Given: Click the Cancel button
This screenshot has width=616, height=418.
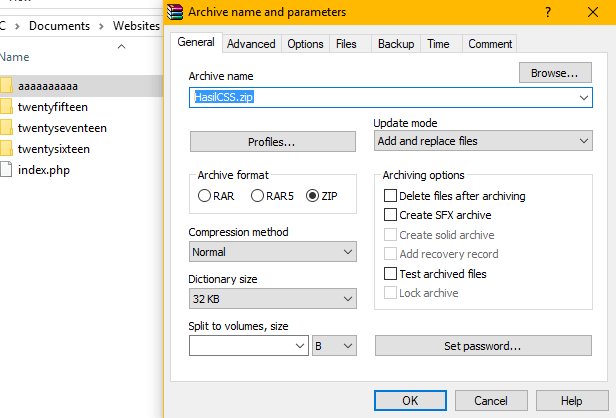Looking at the screenshot, I should pyautogui.click(x=491, y=400).
